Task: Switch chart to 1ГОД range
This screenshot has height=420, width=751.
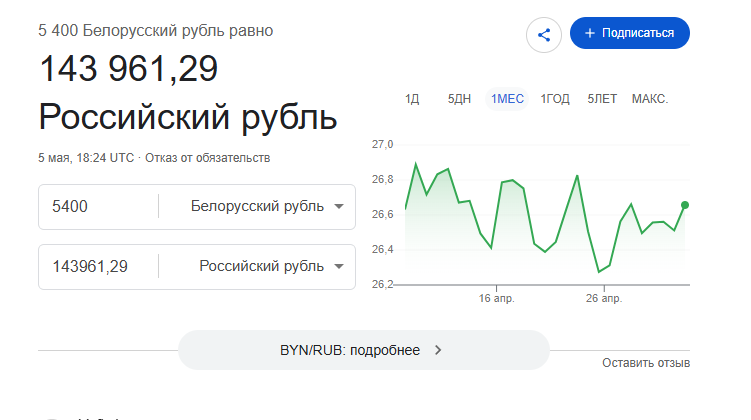Action: click(555, 99)
